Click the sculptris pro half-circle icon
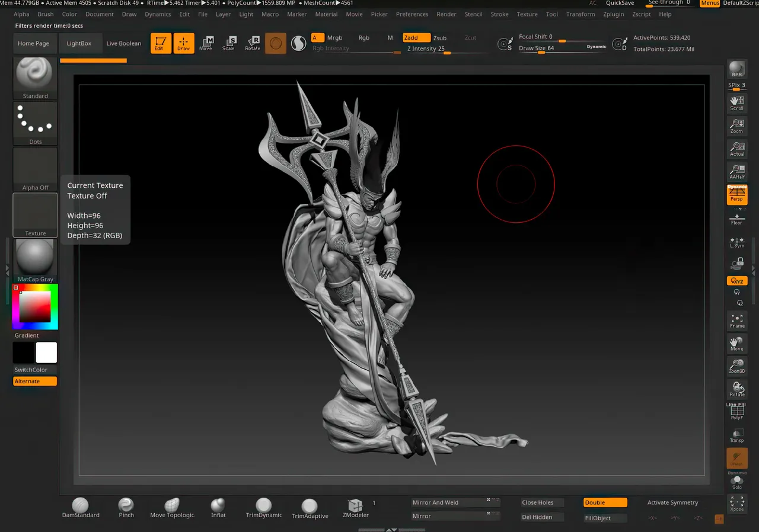 coord(298,43)
